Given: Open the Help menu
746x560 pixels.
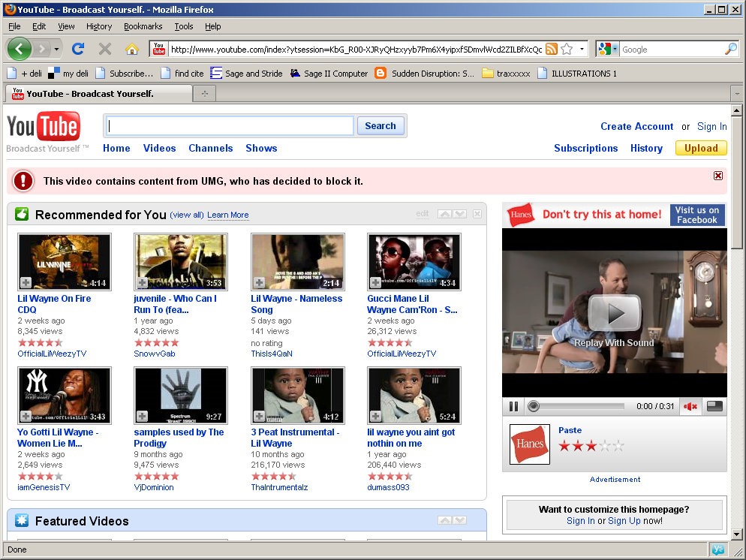Looking at the screenshot, I should click(x=212, y=26).
